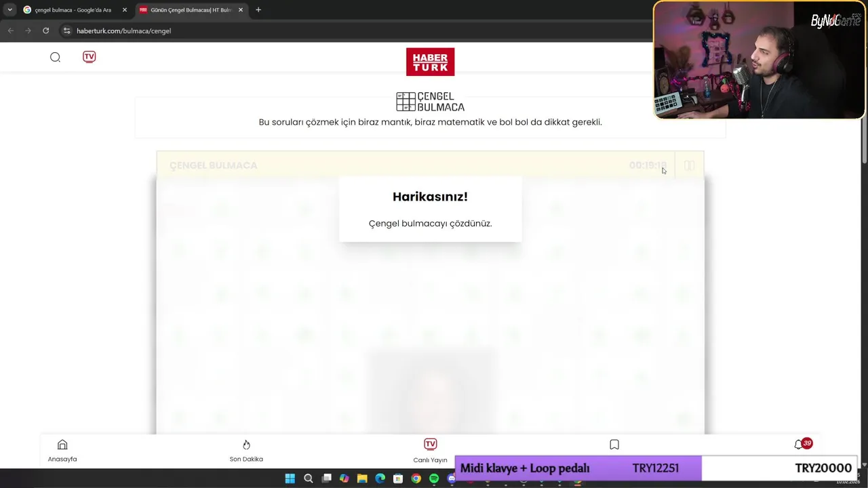868x488 pixels.
Task: Open Task View on taskbar
Action: [326, 479]
